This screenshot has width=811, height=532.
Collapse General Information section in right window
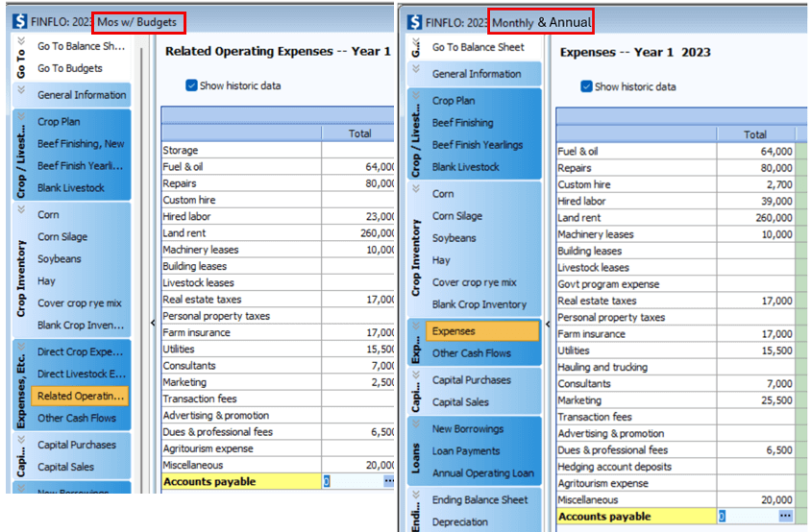coord(416,68)
